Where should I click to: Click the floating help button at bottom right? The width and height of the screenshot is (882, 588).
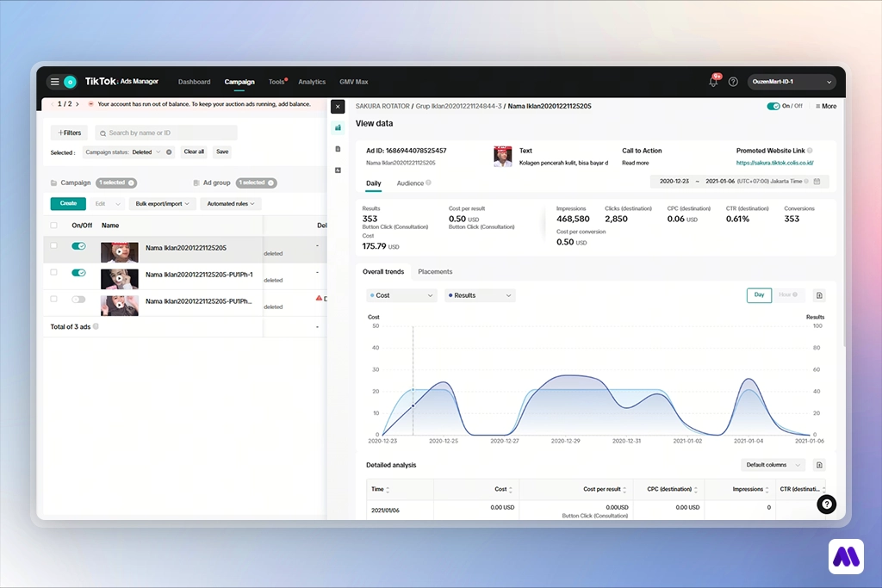826,504
